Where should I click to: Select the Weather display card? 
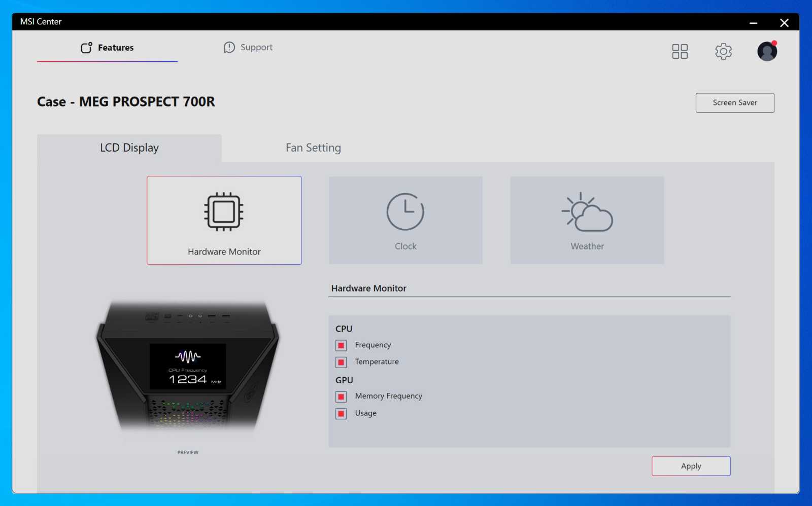[587, 220]
